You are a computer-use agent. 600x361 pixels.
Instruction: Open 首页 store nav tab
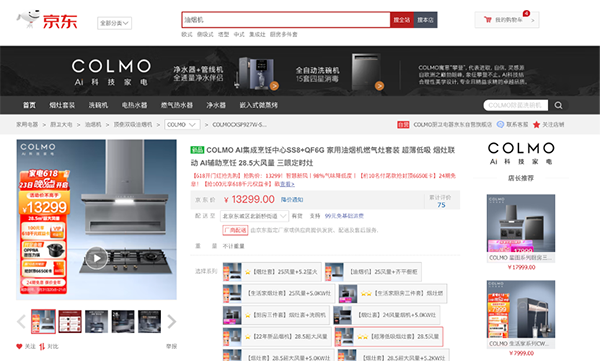pos(29,105)
